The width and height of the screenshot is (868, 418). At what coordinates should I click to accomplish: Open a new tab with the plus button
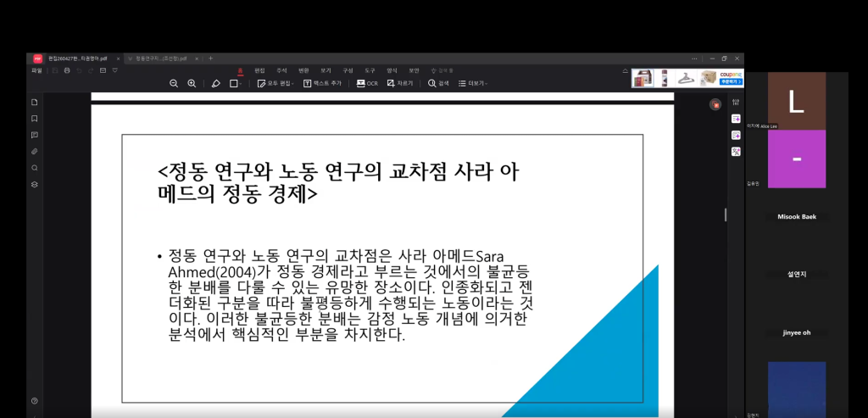tap(210, 59)
